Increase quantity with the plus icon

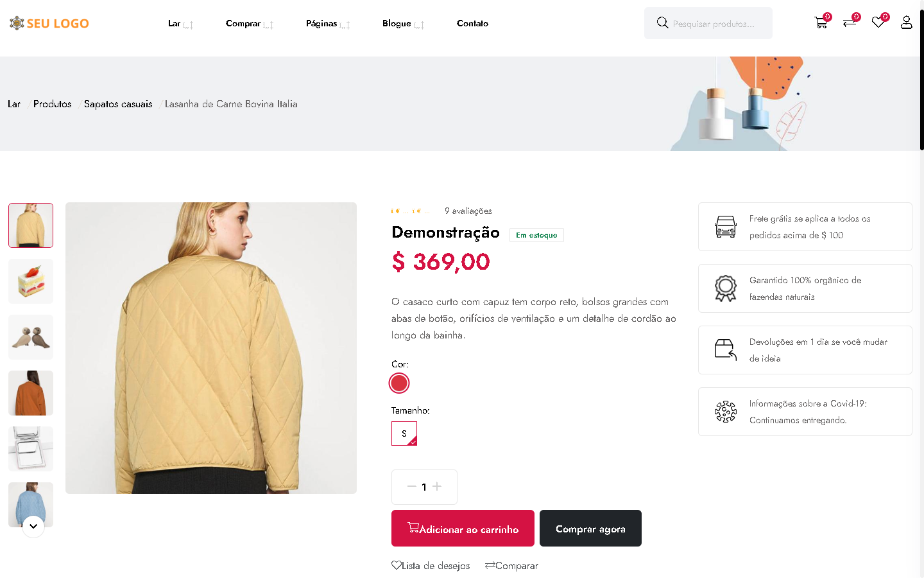click(437, 487)
